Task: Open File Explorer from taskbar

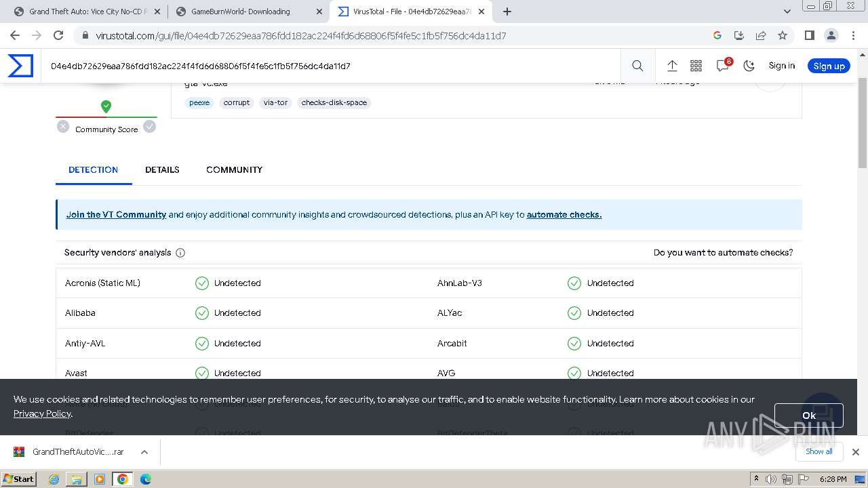Action: point(77,479)
